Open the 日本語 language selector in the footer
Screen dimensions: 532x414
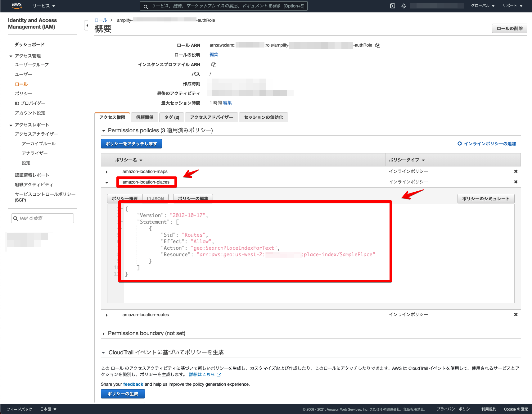point(48,409)
